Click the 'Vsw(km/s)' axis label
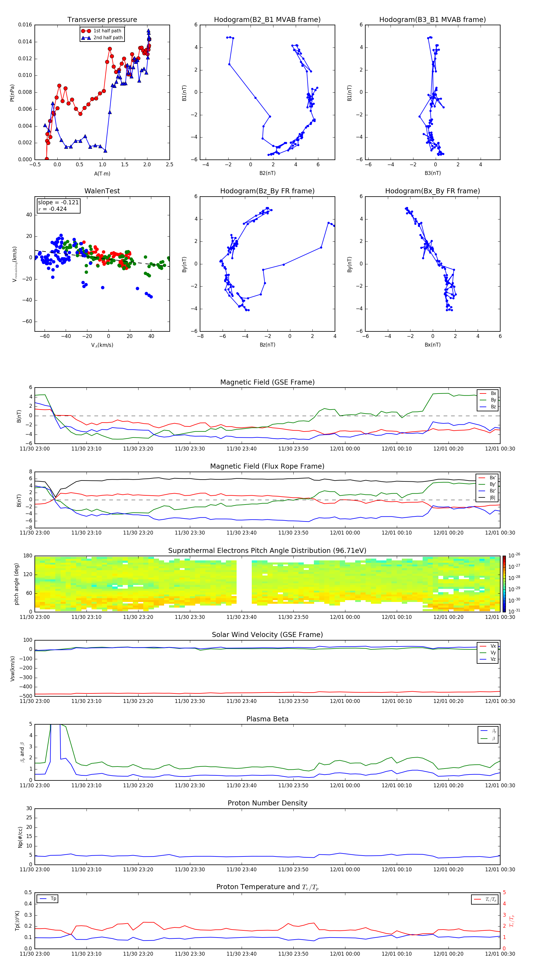 (12, 668)
